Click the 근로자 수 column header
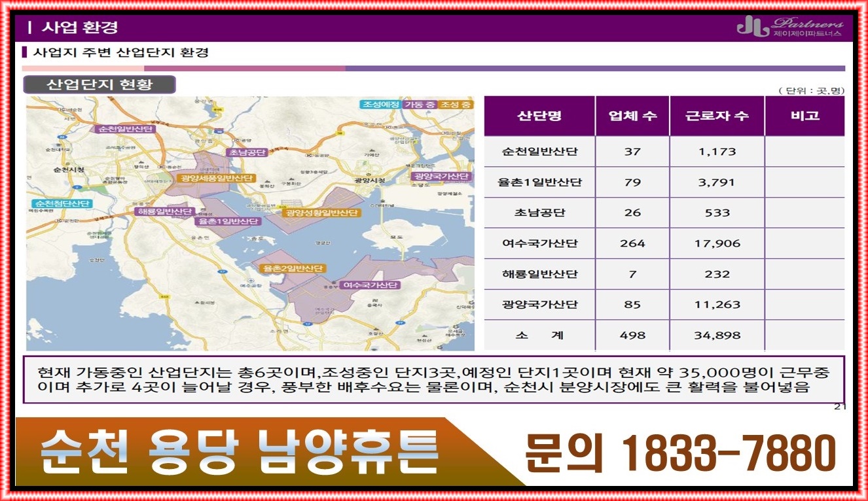 717,116
